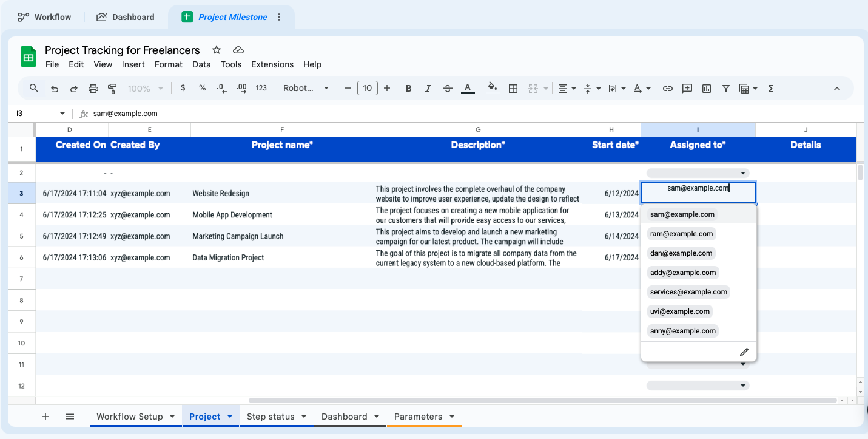Select services@example.com from dropdown list

click(x=688, y=292)
